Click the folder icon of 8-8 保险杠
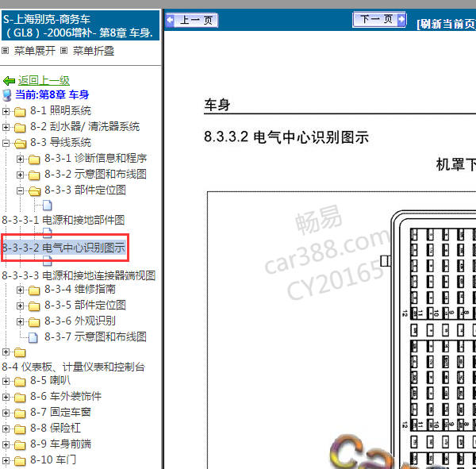 pyautogui.click(x=20, y=429)
